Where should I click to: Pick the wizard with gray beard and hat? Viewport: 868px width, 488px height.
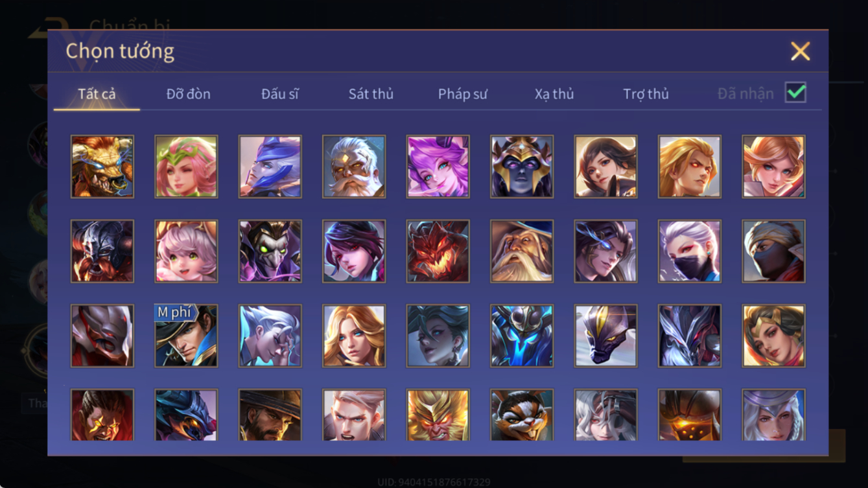(x=522, y=251)
